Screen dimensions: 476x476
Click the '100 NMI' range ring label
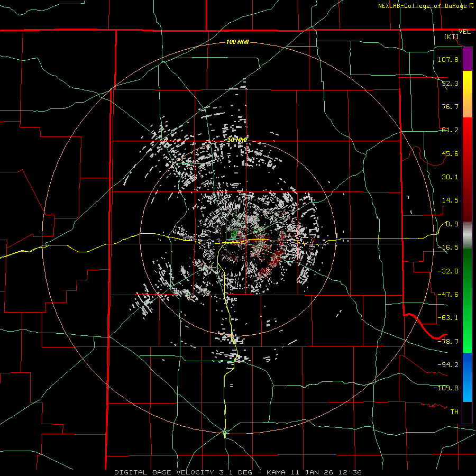pos(237,42)
